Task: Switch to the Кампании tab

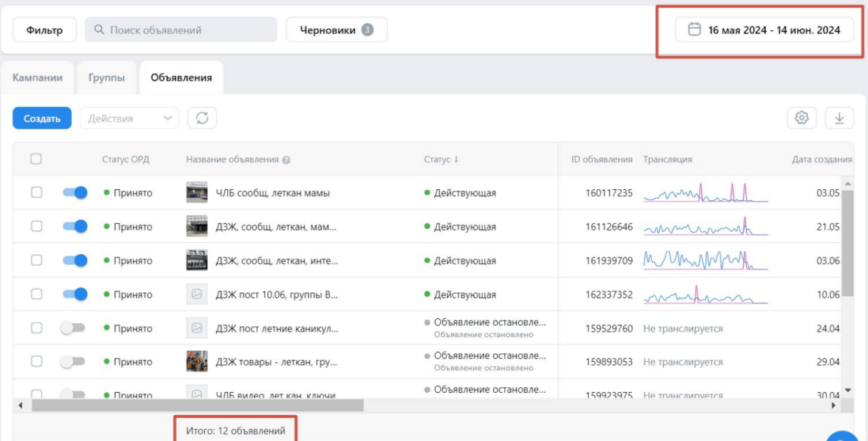Action: click(x=38, y=78)
